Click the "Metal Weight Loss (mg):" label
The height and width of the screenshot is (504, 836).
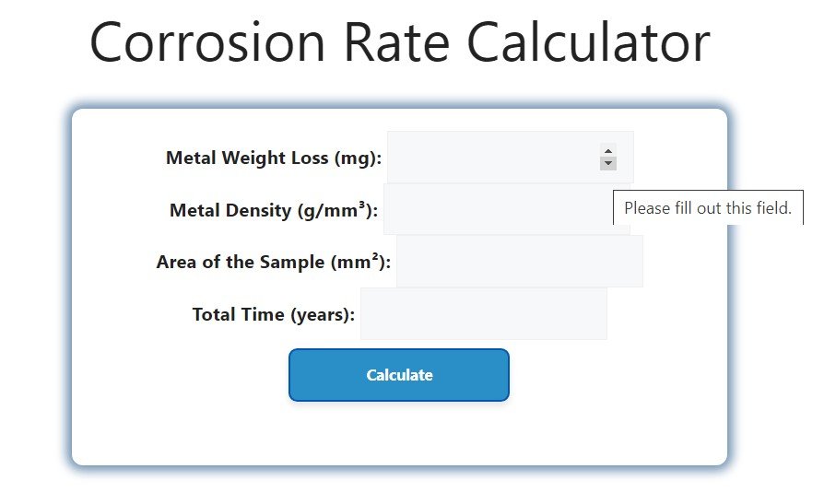pyautogui.click(x=273, y=158)
